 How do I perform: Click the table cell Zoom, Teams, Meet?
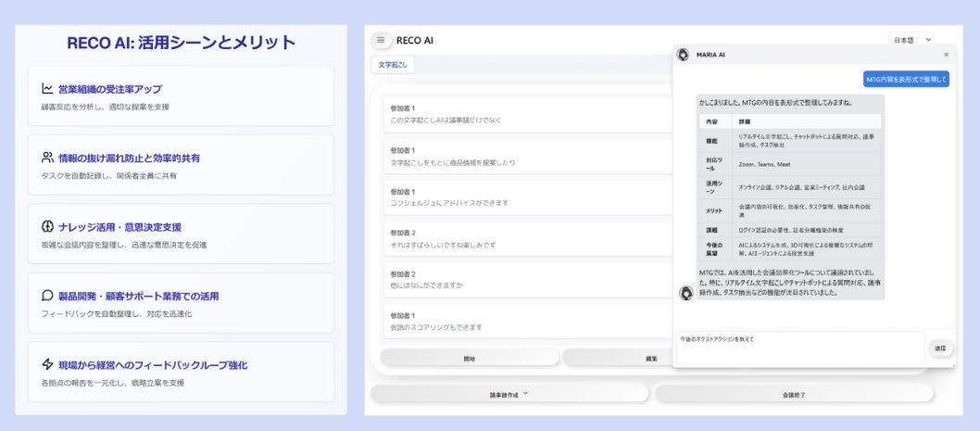pyautogui.click(x=764, y=164)
